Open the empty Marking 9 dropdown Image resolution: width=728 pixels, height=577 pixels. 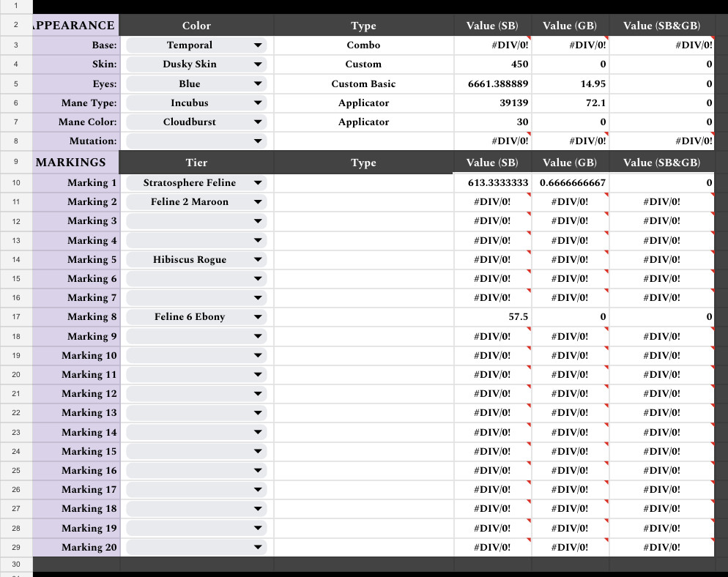[196, 336]
